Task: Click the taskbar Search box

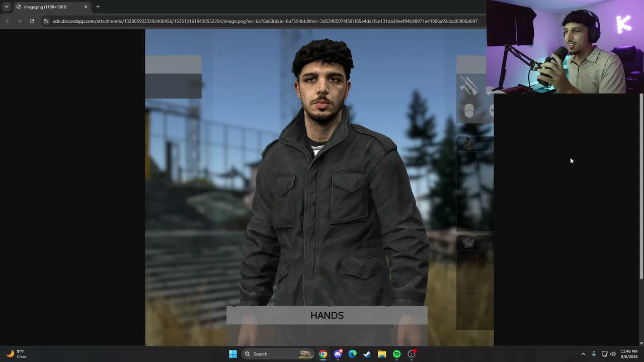Action: point(278,354)
